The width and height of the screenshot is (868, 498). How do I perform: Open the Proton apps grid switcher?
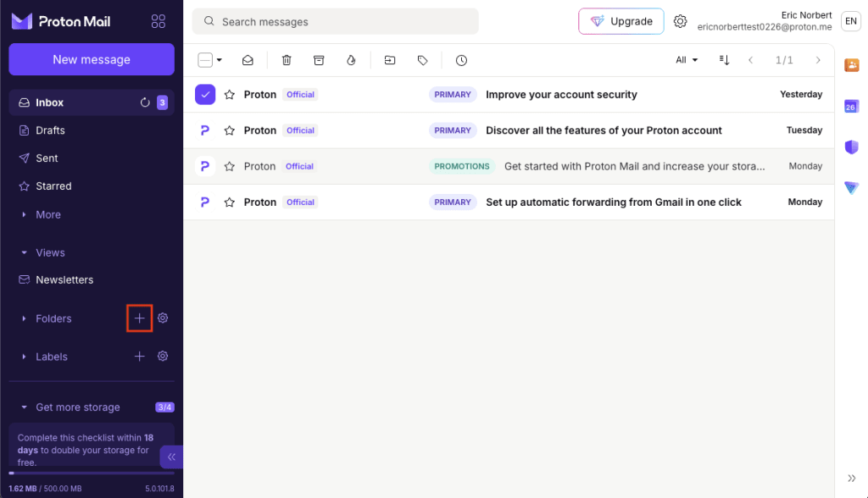pos(159,21)
